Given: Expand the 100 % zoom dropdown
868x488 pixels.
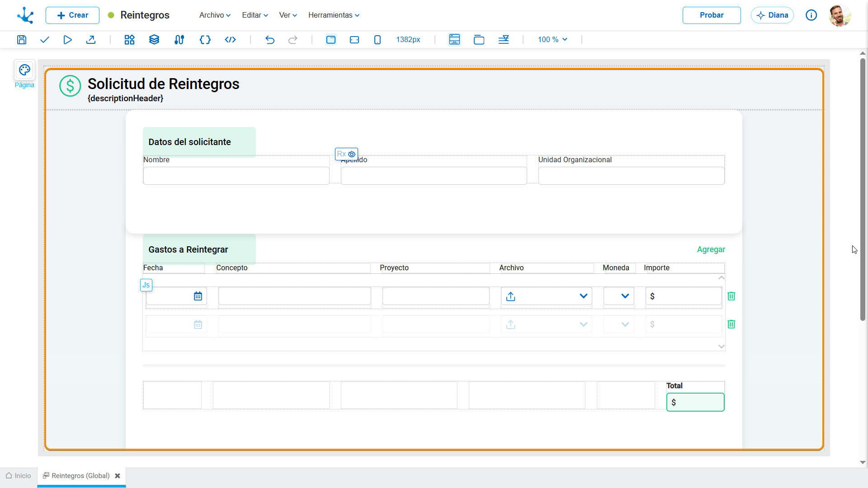Looking at the screenshot, I should pos(552,40).
